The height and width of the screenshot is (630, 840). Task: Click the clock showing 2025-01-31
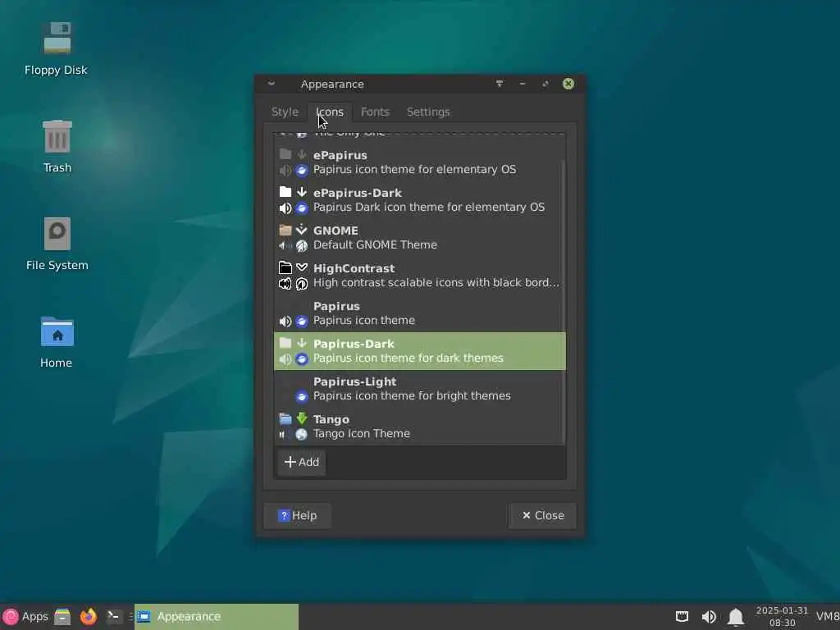[x=782, y=617]
